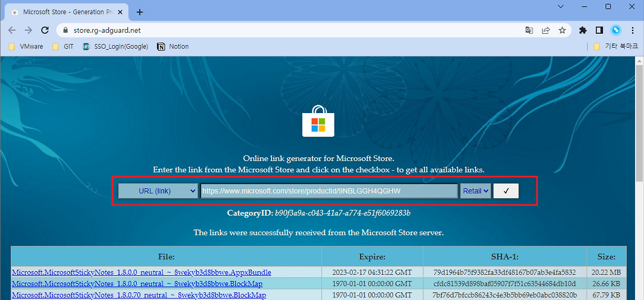Open the translate page icon
This screenshot has width=644, height=300.
click(x=529, y=30)
